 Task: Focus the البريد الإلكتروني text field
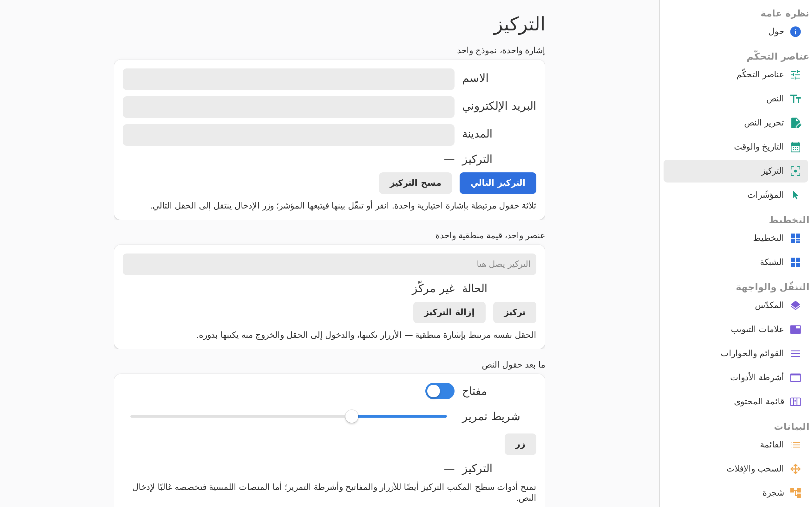(289, 107)
